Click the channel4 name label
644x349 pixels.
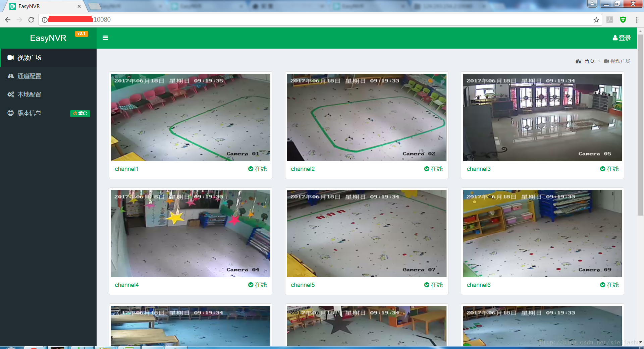(x=126, y=285)
